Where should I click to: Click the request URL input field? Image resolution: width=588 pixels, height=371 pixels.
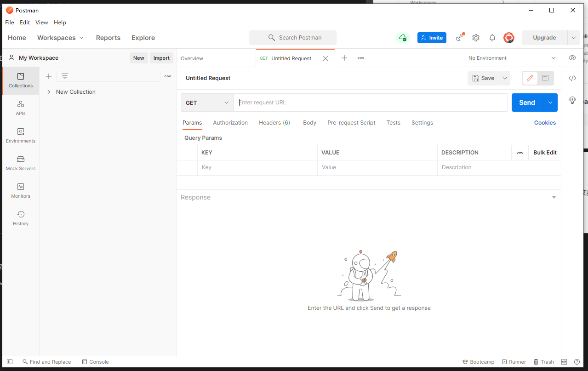pyautogui.click(x=371, y=103)
